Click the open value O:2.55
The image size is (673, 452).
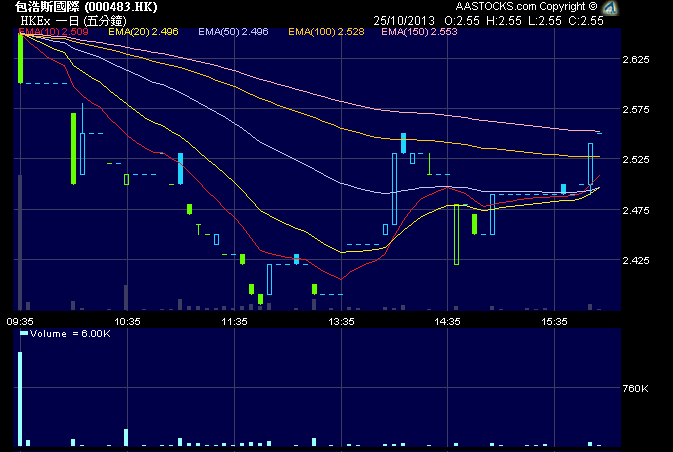pyautogui.click(x=462, y=21)
